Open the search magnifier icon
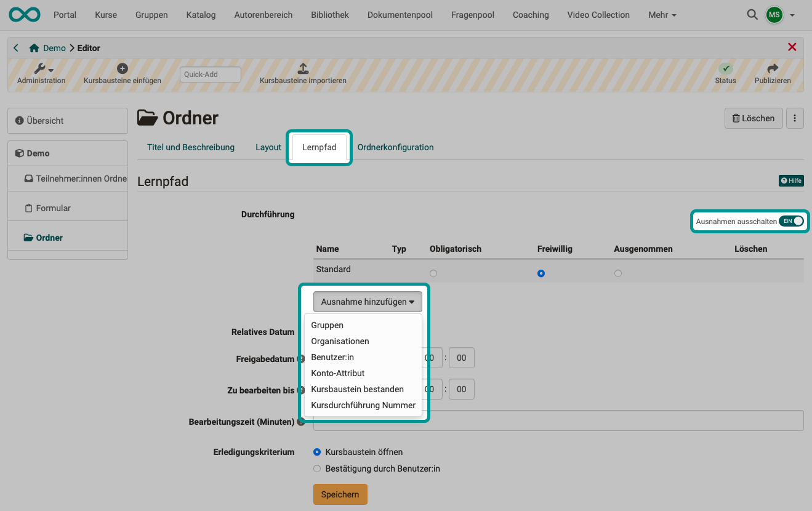The height and width of the screenshot is (511, 812). pyautogui.click(x=752, y=15)
